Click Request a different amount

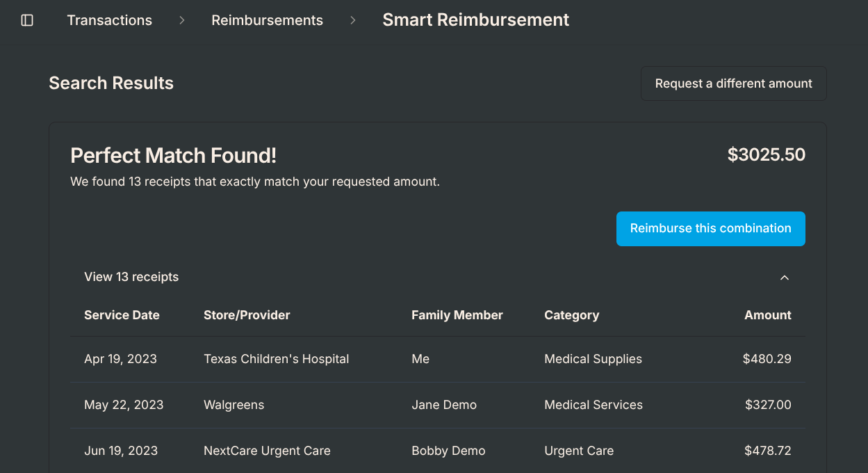point(733,83)
